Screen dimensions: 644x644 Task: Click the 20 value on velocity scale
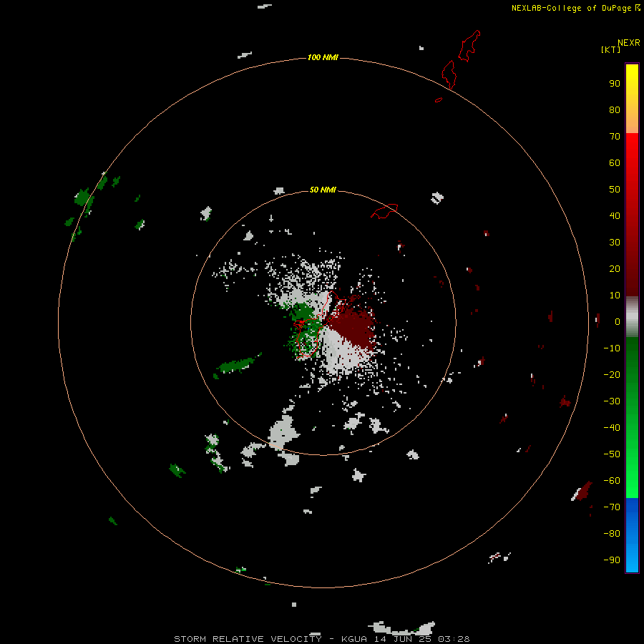point(615,268)
